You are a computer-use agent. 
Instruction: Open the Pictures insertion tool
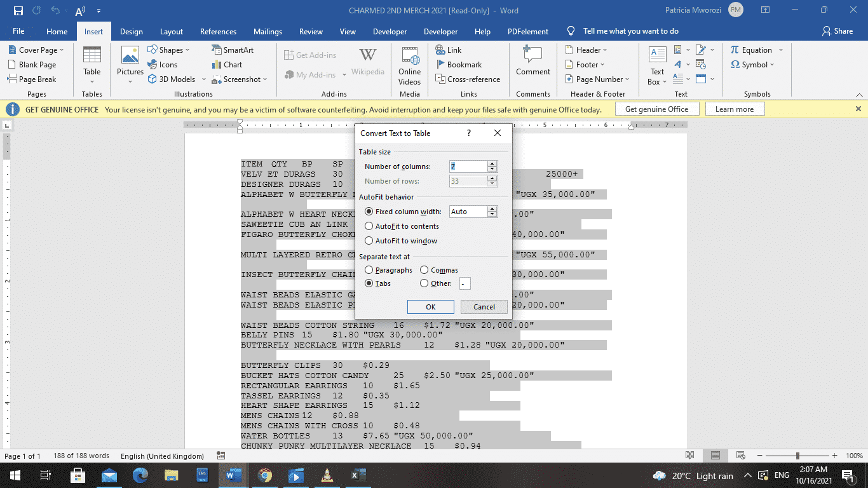(x=130, y=64)
